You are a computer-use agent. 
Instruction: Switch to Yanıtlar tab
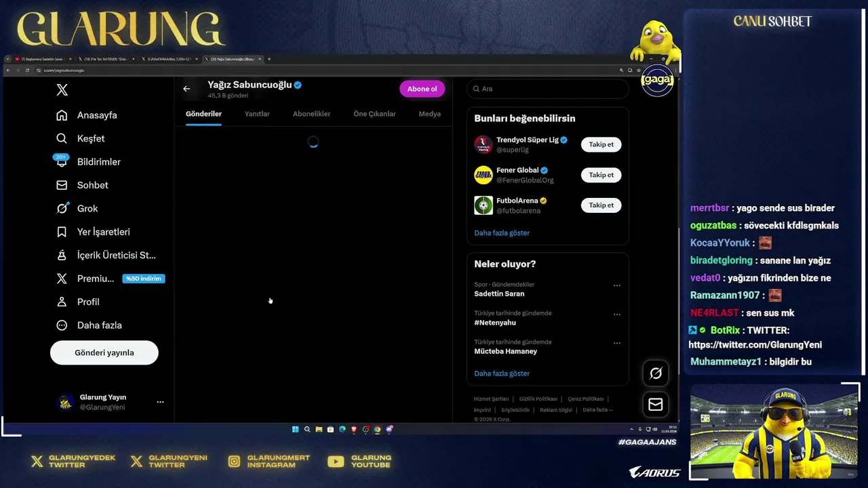click(x=257, y=114)
